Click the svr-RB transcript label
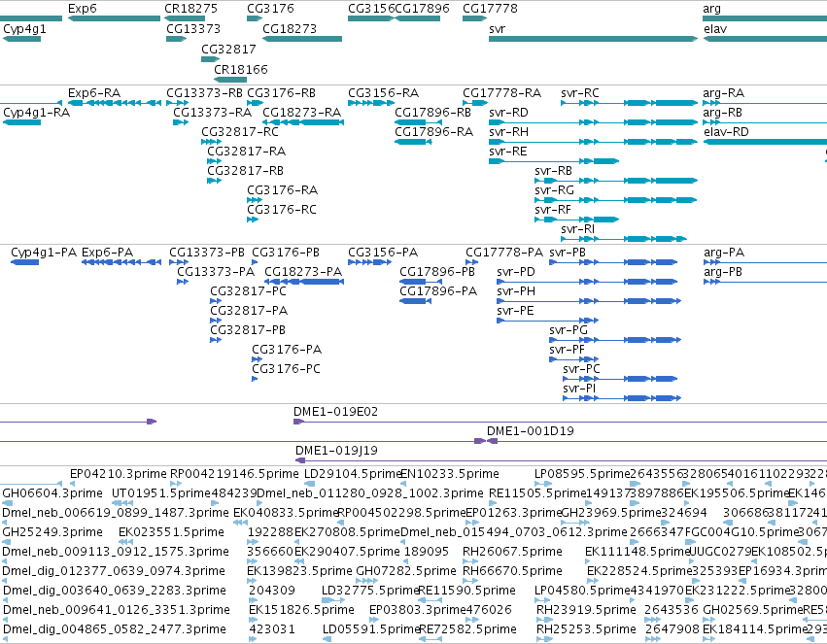Viewport: 827px width, 644px height. (x=553, y=171)
